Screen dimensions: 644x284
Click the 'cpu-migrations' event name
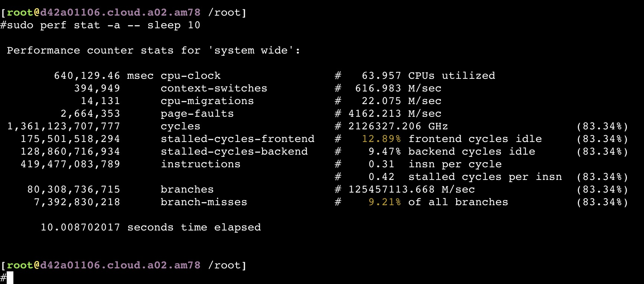coord(207,101)
